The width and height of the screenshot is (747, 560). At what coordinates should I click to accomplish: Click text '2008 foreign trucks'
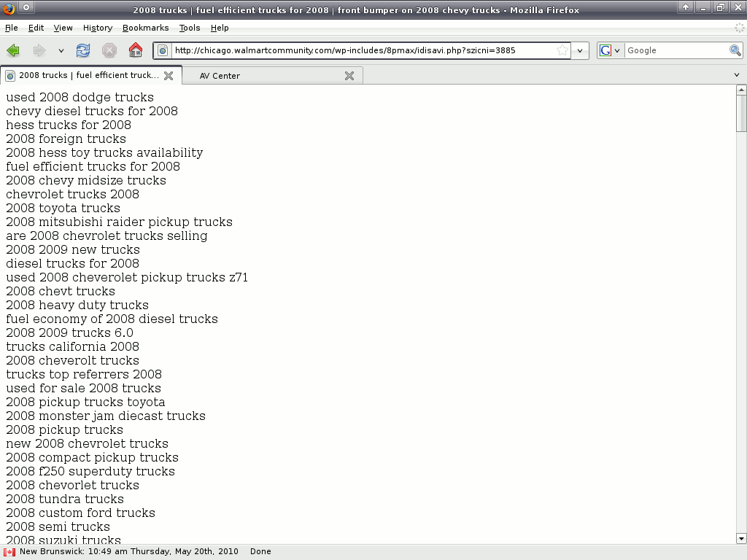[66, 139]
